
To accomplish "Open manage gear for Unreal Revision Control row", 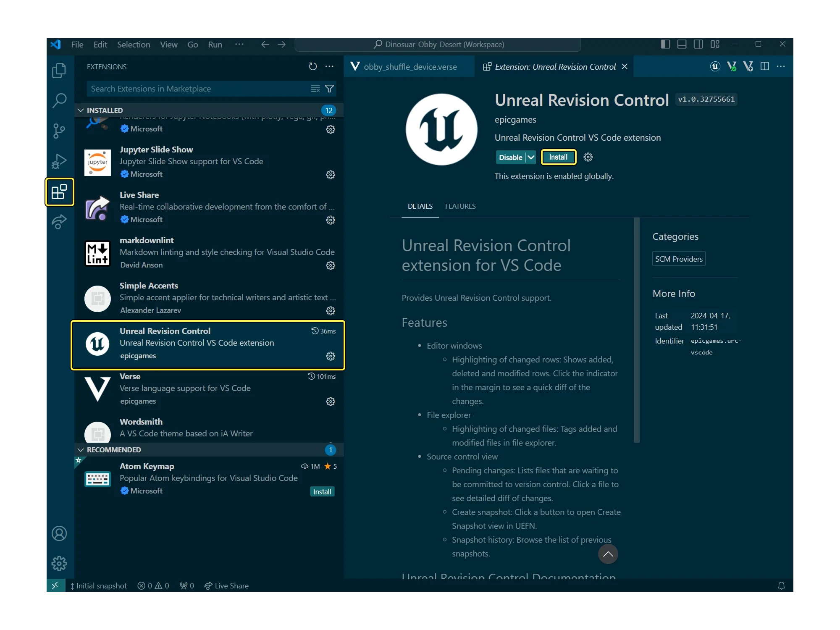I will point(331,356).
